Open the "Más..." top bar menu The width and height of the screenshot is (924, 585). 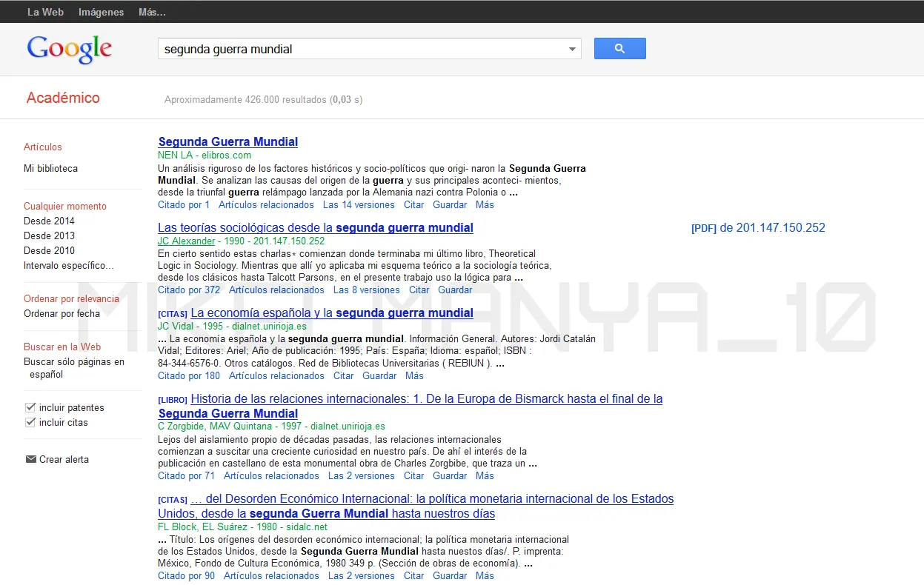(152, 12)
